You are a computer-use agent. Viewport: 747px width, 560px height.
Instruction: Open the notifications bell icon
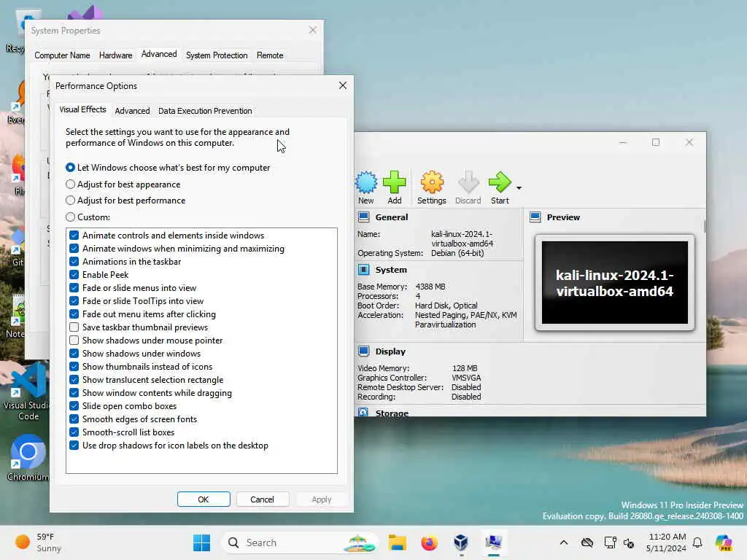click(697, 542)
